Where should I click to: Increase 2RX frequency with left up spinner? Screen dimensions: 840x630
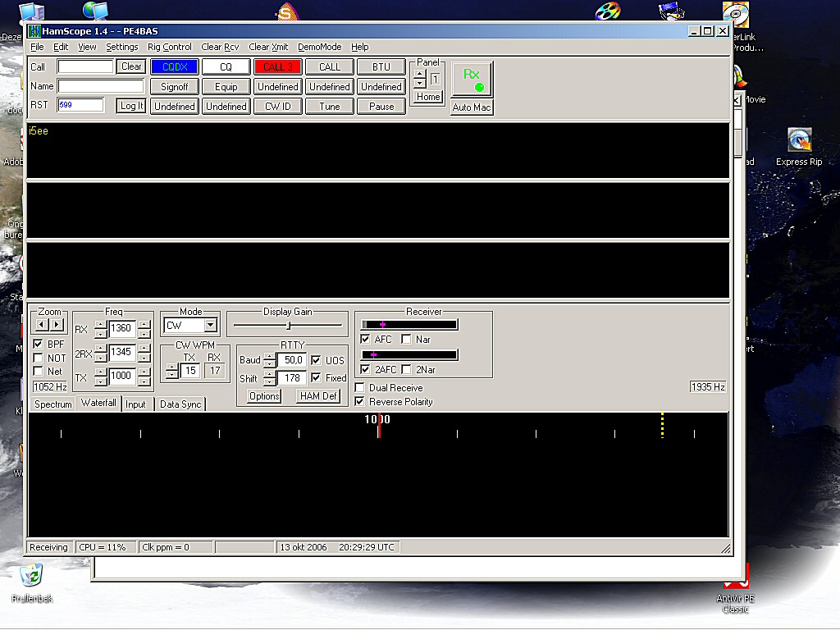pos(100,349)
